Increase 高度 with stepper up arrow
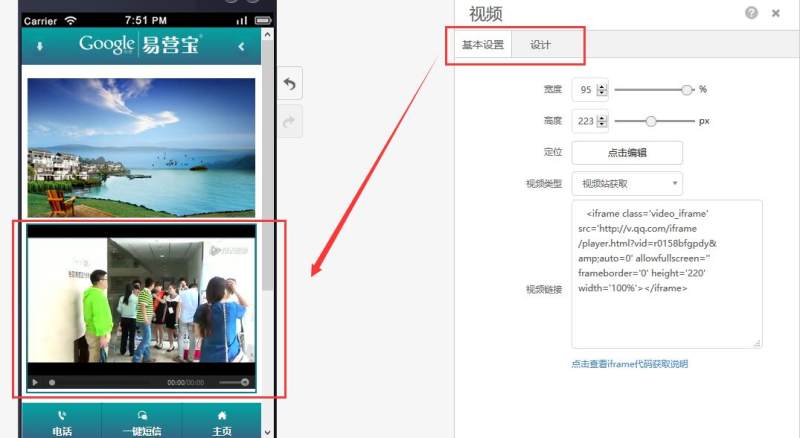The width and height of the screenshot is (800, 438). click(602, 118)
